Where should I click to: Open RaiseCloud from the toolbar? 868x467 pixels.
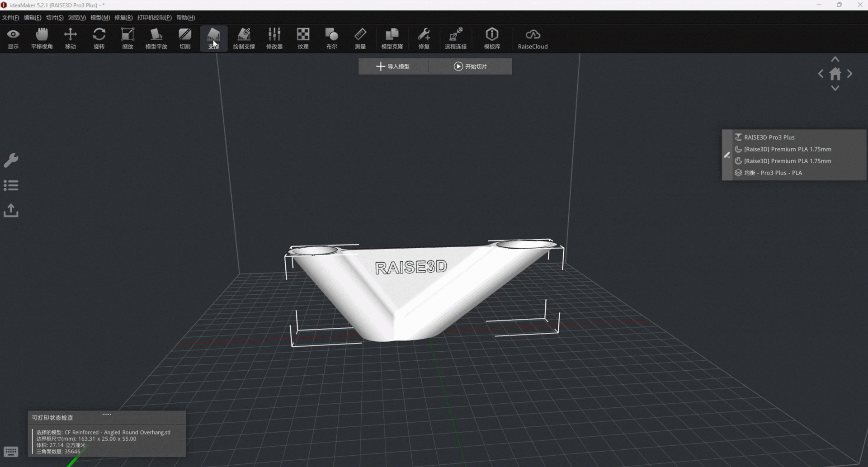point(533,38)
